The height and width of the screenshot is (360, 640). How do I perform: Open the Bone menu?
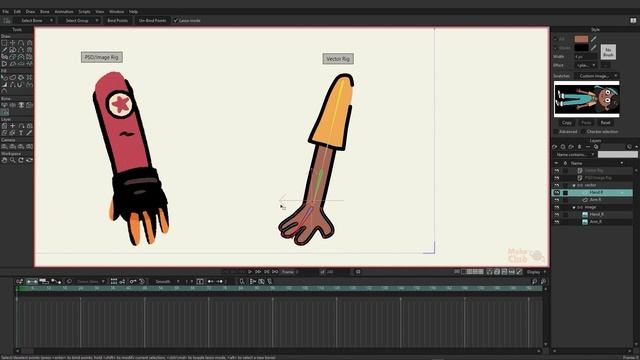click(x=44, y=12)
